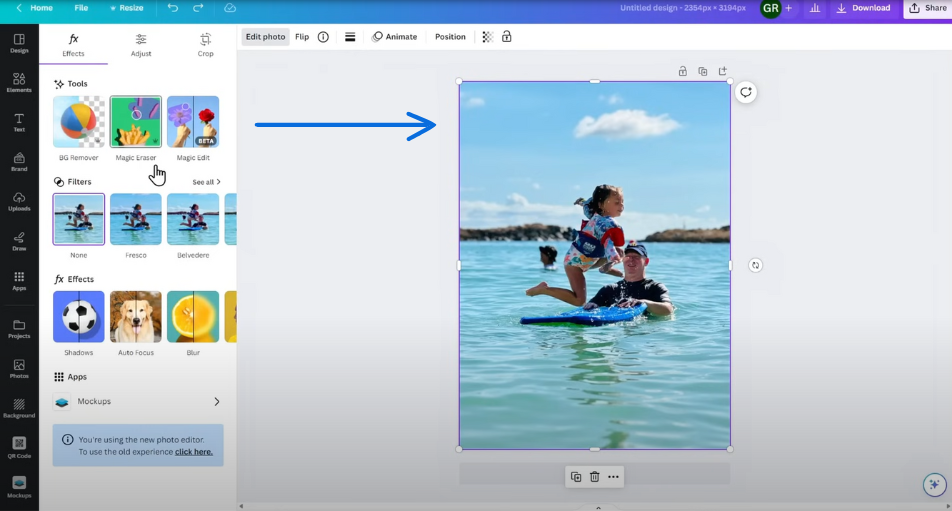952x511 pixels.
Task: Click the undo arrow in top bar
Action: point(173,8)
